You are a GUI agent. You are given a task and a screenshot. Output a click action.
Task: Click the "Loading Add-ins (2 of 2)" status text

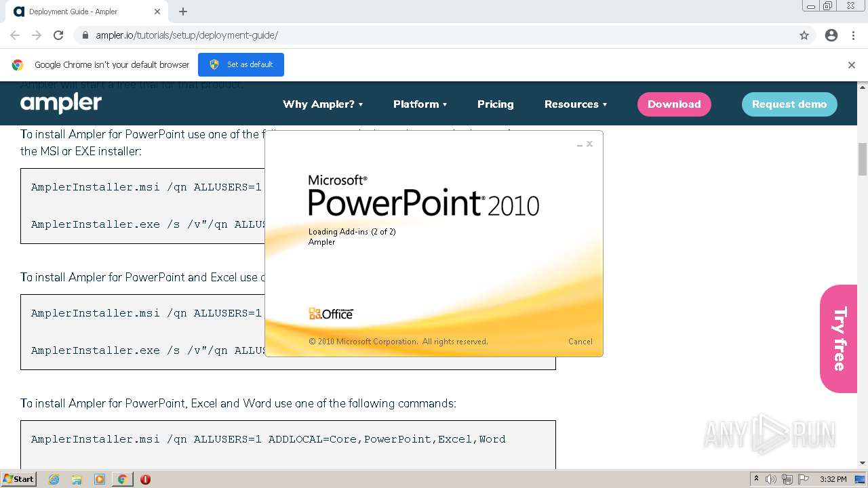[352, 232]
